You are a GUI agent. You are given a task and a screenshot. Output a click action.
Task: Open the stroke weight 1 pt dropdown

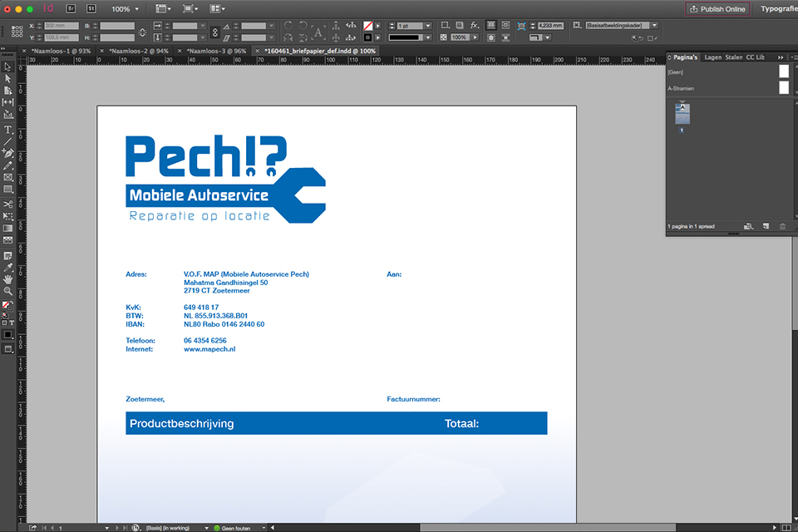click(x=428, y=26)
